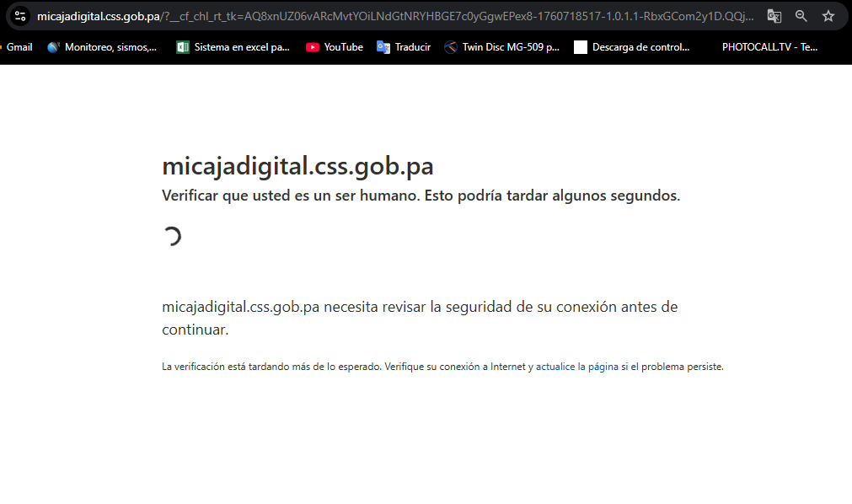Open PHOTOCALL.TV bookmark
The height and width of the screenshot is (504, 852).
click(x=769, y=47)
